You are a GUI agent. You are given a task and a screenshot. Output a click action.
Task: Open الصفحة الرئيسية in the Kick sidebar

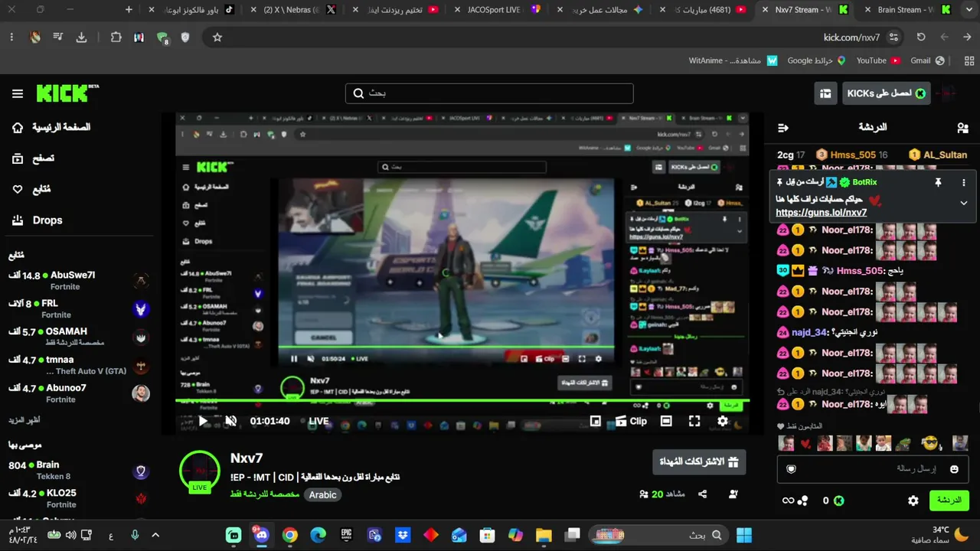click(51, 127)
